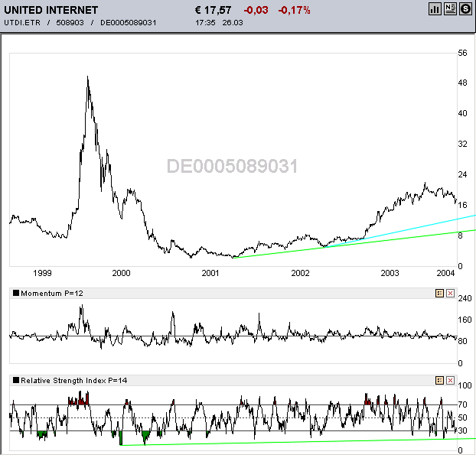Open Momentum indicator settings icon
The height and width of the screenshot is (458, 476).
439,294
